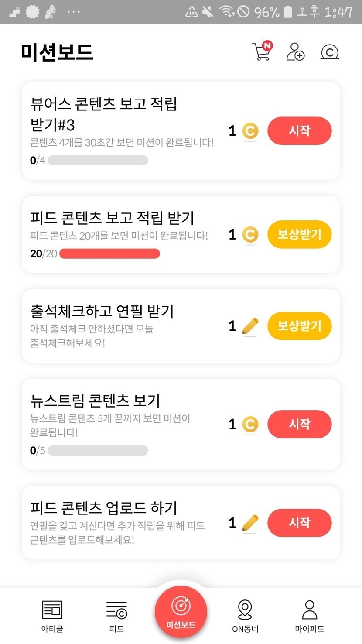
Task: Tap the add friend icon
Action: pos(295,51)
